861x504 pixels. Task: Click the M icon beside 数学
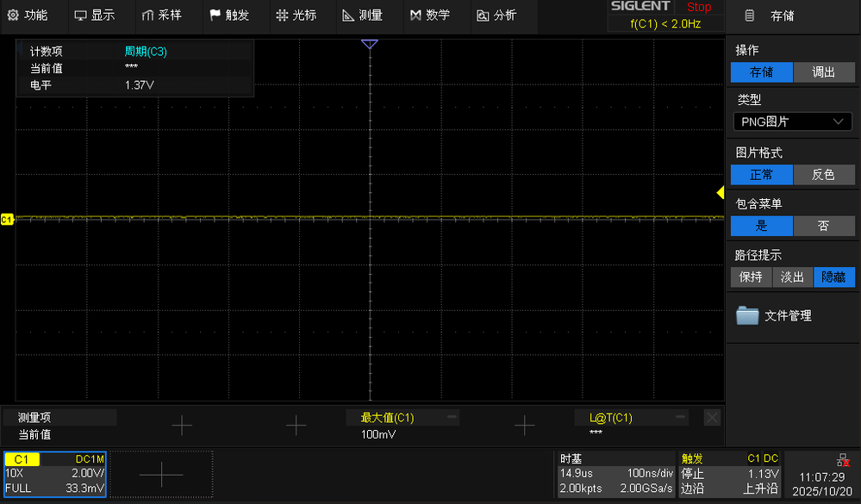point(415,16)
